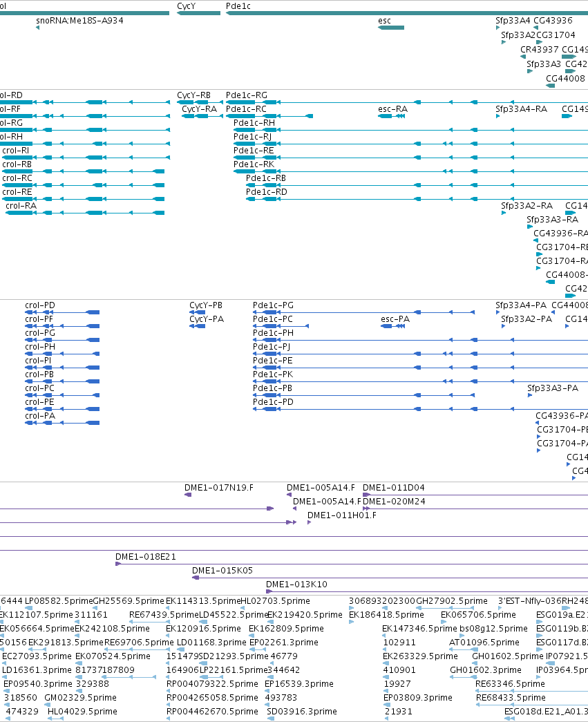The height and width of the screenshot is (722, 588).
Task: Select EST EP16539.3prime
Action: pyautogui.click(x=298, y=684)
